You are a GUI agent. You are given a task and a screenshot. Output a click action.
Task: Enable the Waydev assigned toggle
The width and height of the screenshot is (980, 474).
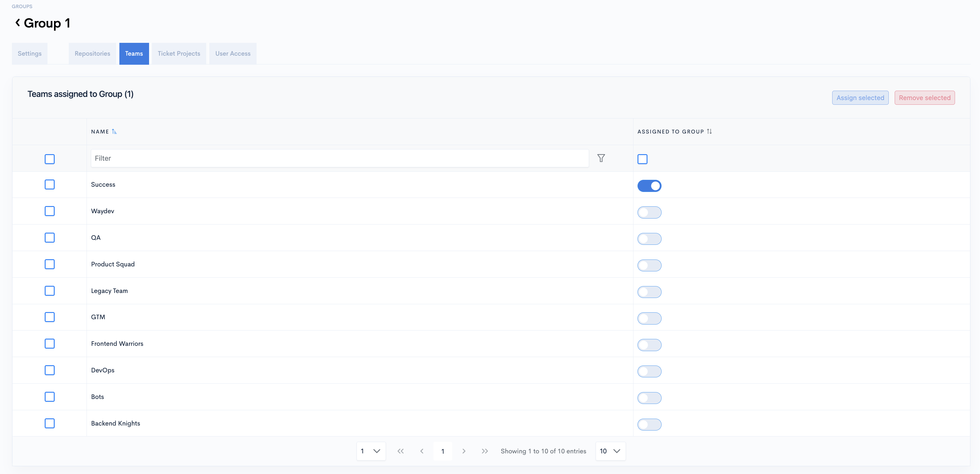(649, 212)
